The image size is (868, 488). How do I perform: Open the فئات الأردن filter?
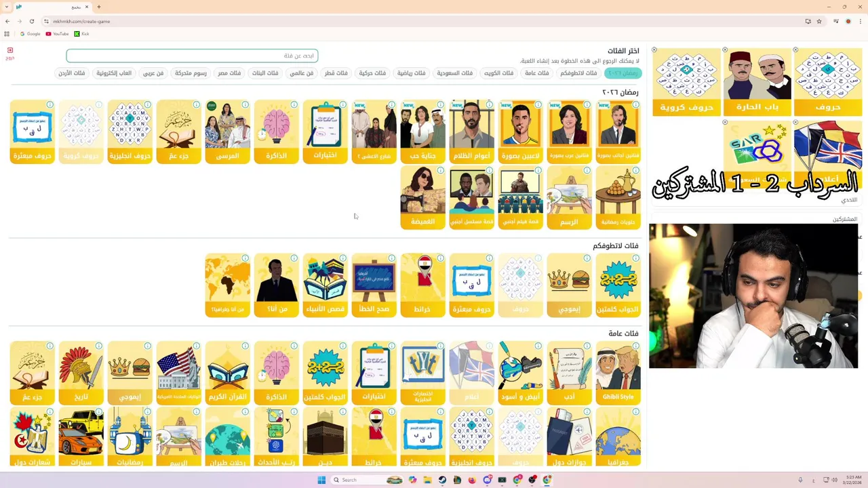coord(71,73)
